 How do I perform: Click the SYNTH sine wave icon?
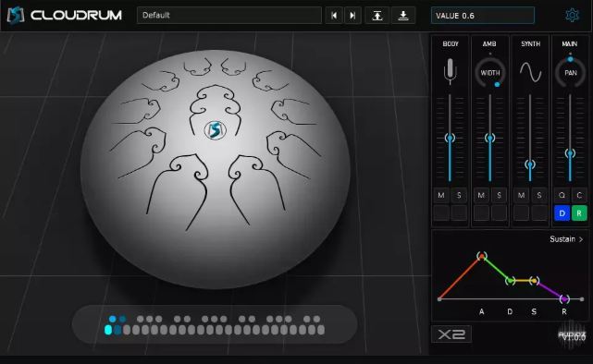click(530, 72)
